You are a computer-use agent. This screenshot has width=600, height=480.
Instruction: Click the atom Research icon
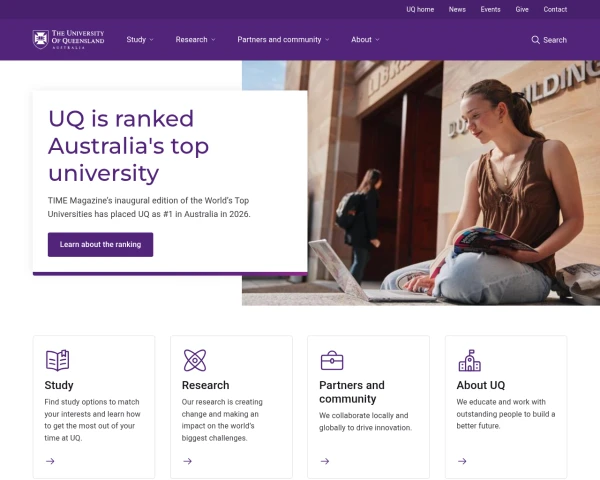click(195, 360)
